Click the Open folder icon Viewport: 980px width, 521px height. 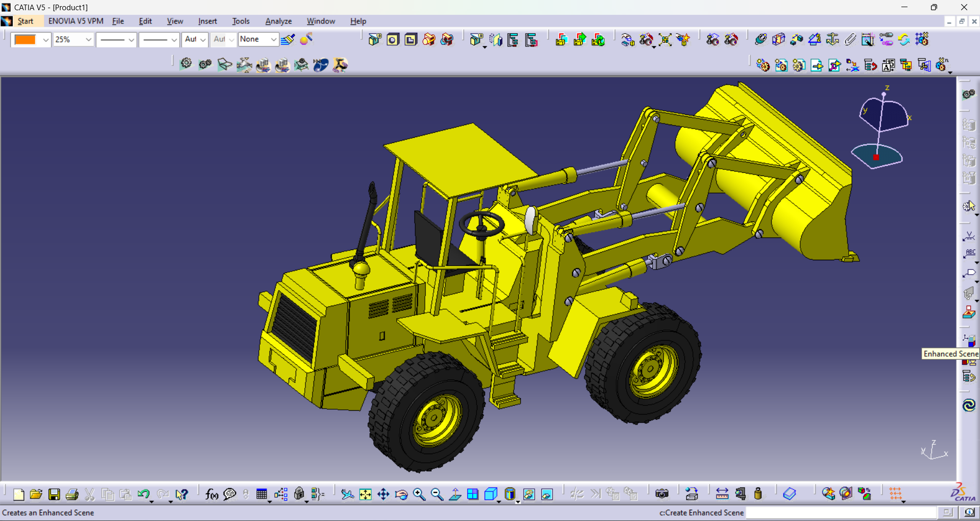36,494
